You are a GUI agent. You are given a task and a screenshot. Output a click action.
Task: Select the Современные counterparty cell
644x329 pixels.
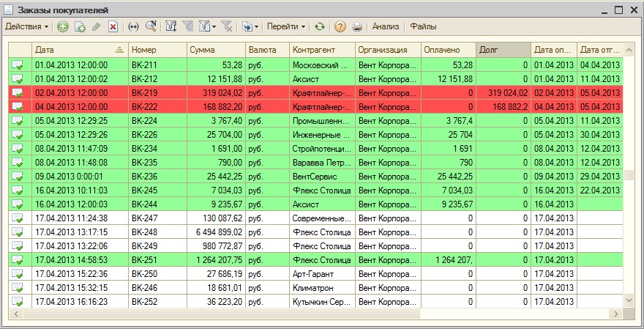point(322,218)
